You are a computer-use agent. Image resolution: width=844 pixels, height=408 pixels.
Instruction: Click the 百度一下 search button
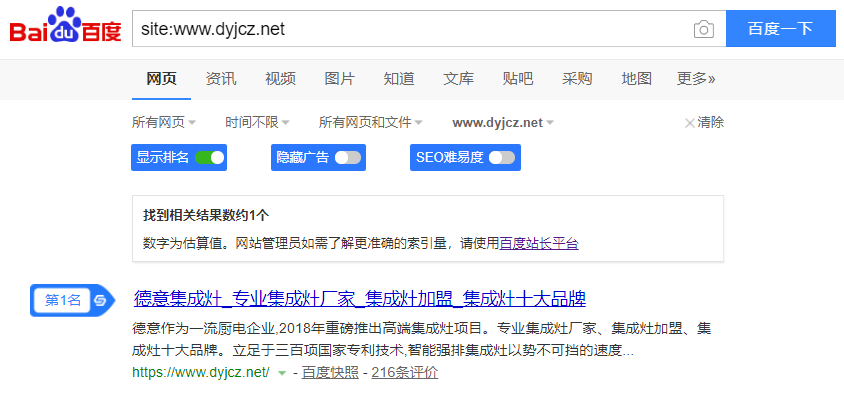click(x=780, y=29)
